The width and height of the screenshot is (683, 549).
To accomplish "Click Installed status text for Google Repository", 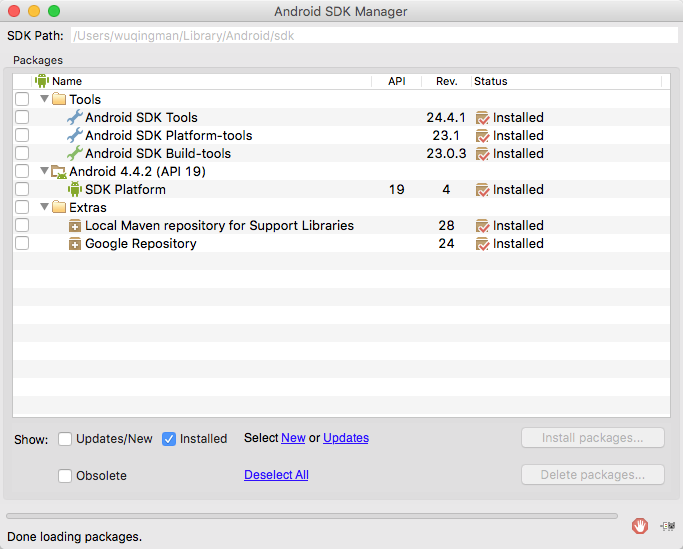I will click(x=518, y=244).
